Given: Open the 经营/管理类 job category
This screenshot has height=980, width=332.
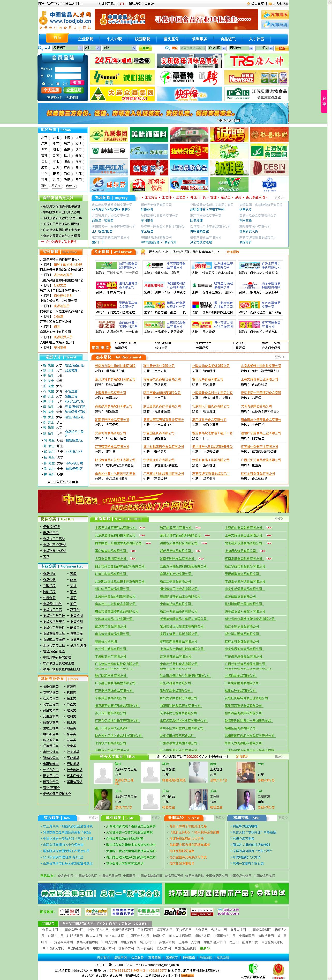Looking at the screenshot, I should click(51, 527).
